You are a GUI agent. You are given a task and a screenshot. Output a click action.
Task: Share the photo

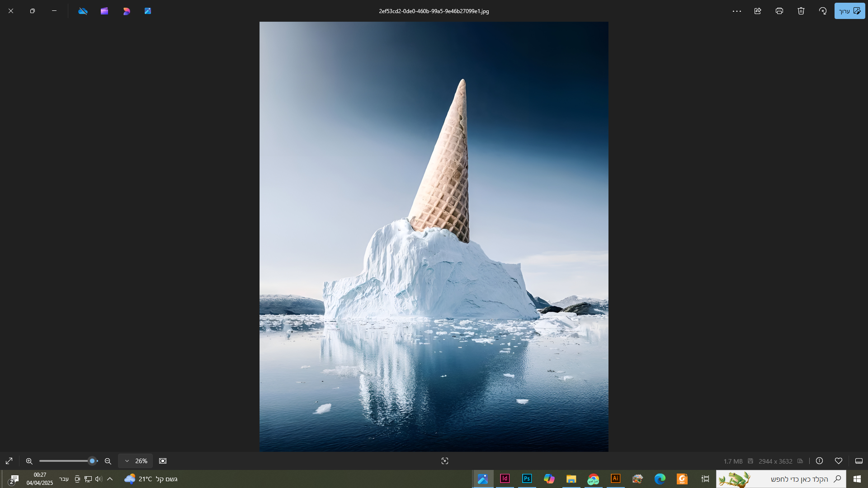point(758,11)
